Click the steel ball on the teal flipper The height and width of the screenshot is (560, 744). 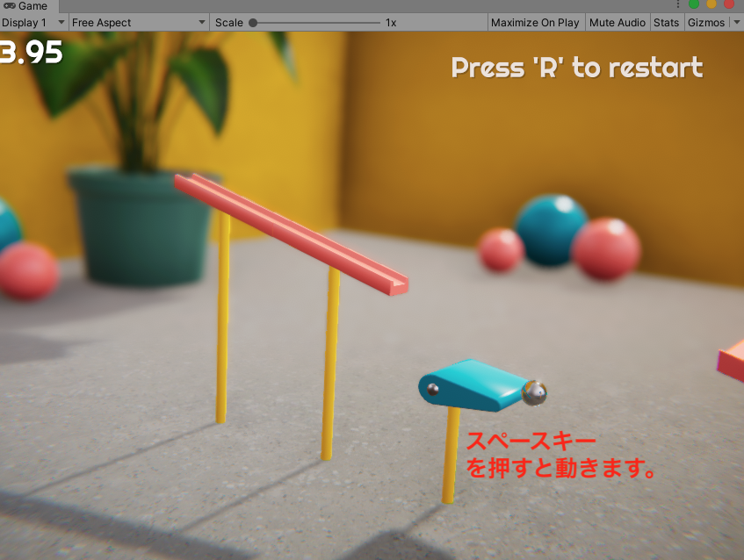[x=534, y=393]
